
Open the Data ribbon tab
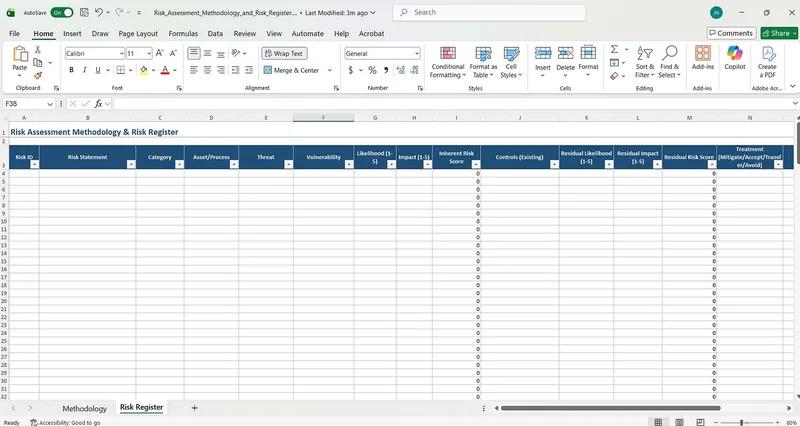tap(215, 33)
